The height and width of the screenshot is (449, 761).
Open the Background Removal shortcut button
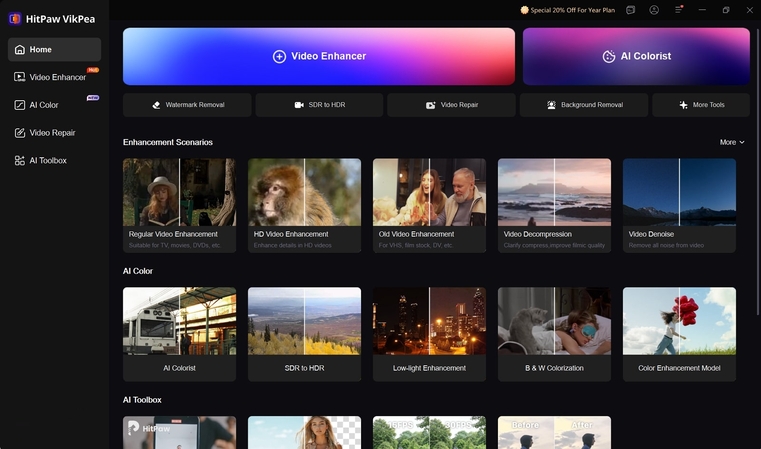click(x=584, y=105)
